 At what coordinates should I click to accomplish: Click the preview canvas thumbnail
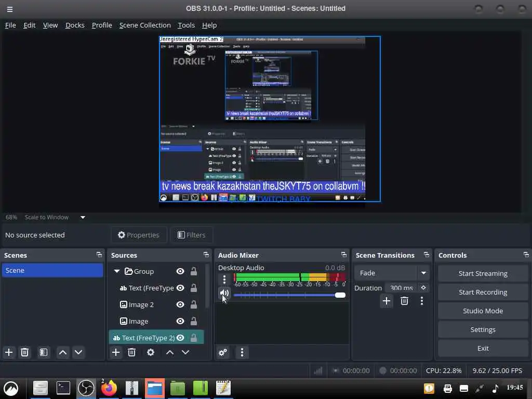[270, 119]
